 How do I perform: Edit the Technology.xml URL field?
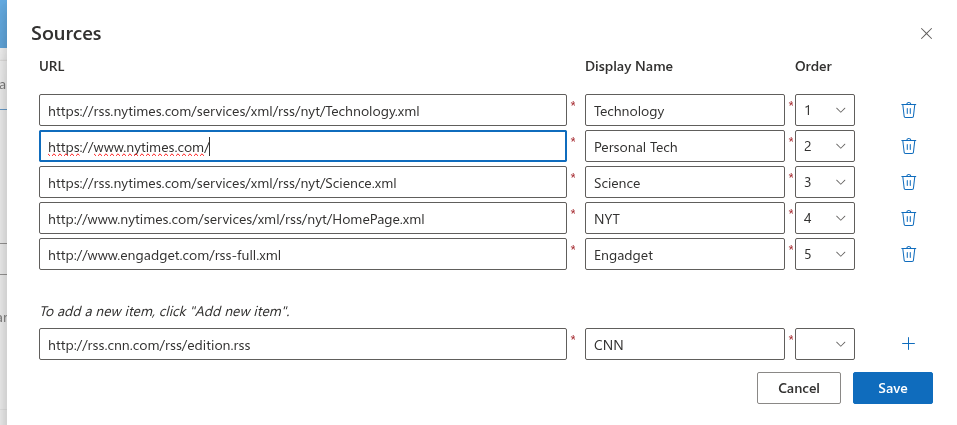[x=303, y=110]
